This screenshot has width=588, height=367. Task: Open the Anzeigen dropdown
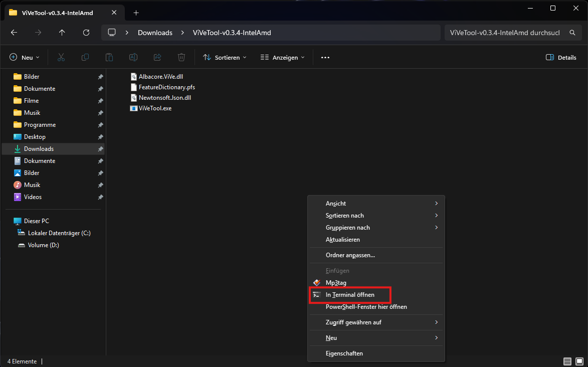(282, 58)
